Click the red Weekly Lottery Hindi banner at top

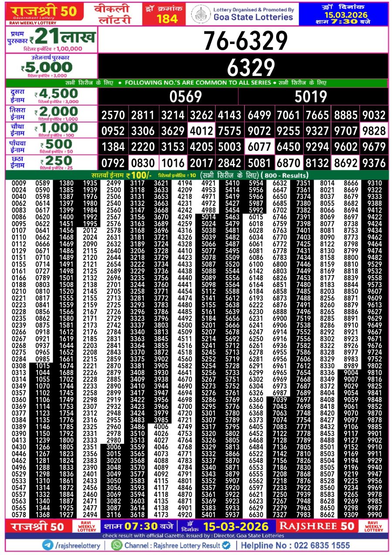[x=113, y=14]
